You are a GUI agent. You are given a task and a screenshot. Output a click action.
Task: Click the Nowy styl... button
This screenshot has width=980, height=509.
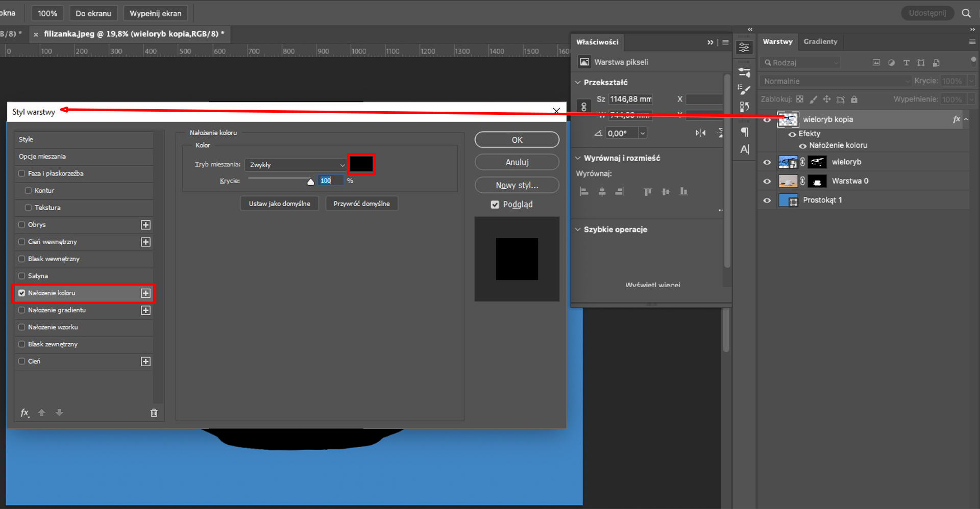517,185
